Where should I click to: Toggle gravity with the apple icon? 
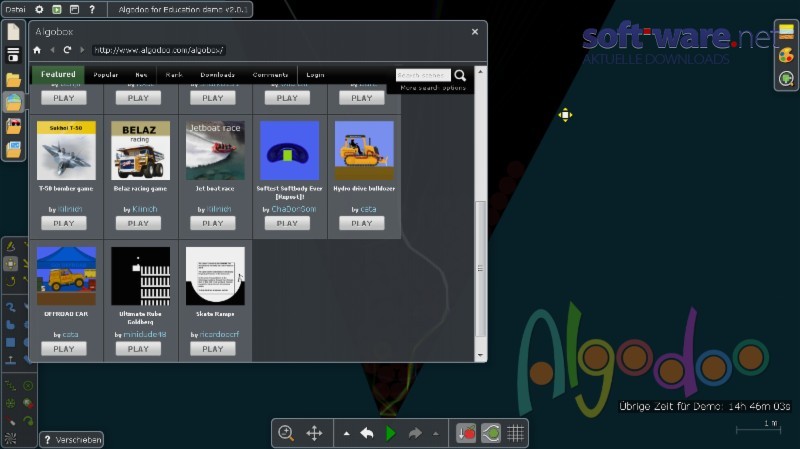tap(466, 433)
